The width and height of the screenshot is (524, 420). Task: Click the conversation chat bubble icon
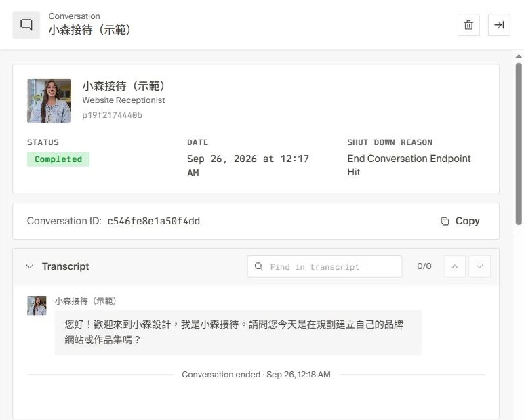point(26,24)
